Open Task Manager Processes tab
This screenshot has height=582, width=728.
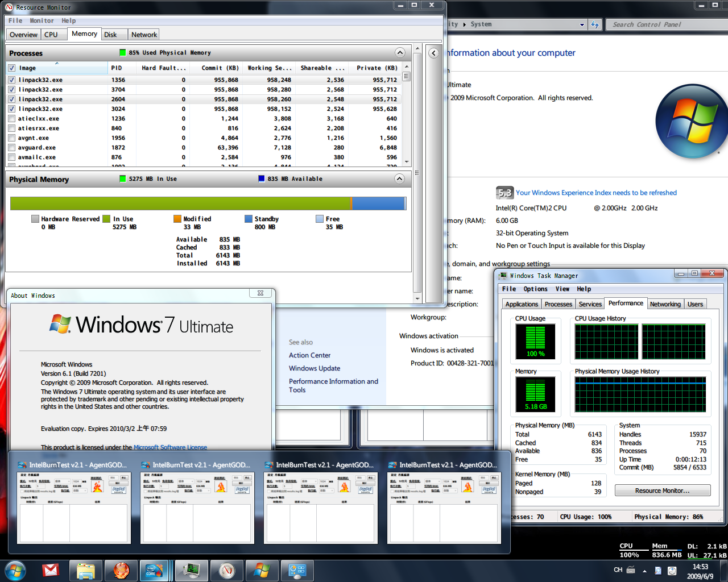(x=558, y=304)
